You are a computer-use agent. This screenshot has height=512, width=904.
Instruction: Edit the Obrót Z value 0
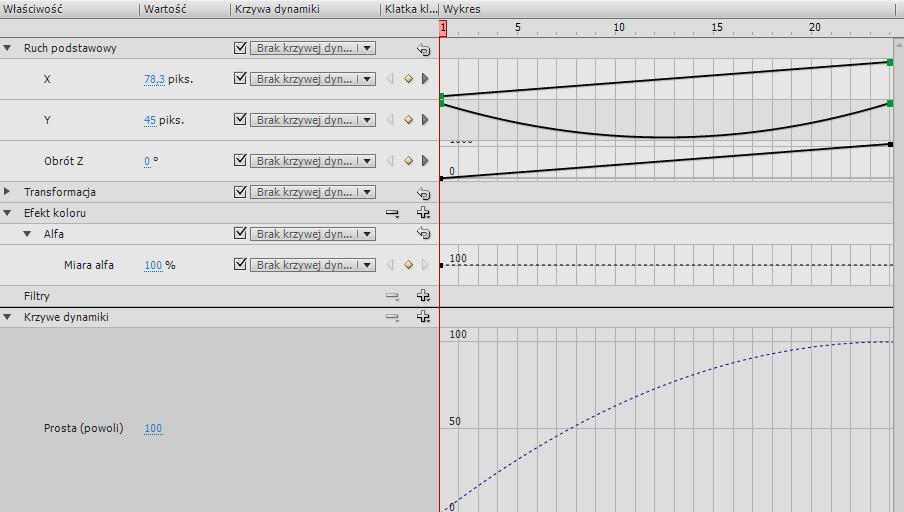[x=147, y=161]
